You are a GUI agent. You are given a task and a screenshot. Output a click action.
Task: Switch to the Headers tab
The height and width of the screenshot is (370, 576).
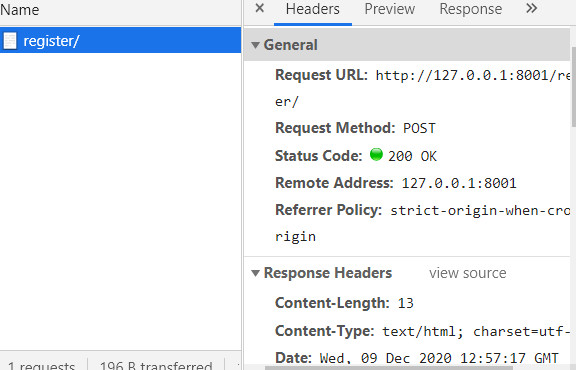[313, 9]
